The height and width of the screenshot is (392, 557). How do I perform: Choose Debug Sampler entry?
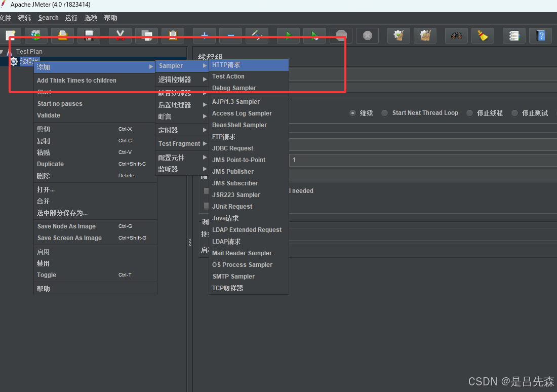tap(249, 88)
